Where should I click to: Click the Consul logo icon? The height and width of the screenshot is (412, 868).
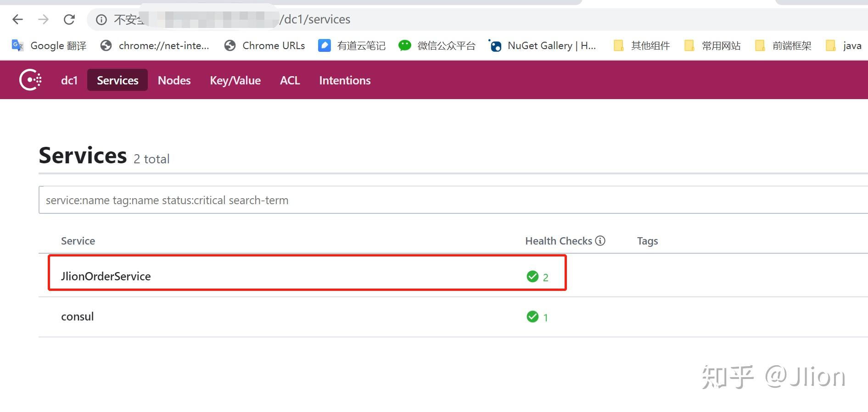(30, 80)
